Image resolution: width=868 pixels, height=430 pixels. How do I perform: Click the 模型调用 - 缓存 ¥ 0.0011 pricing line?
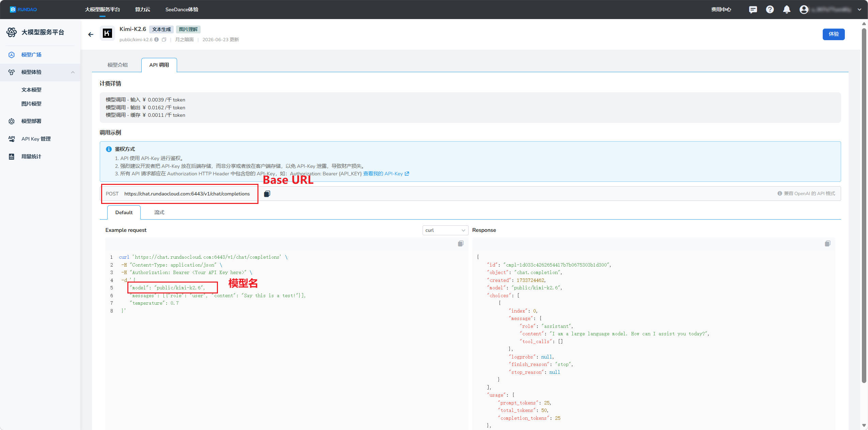click(x=145, y=115)
